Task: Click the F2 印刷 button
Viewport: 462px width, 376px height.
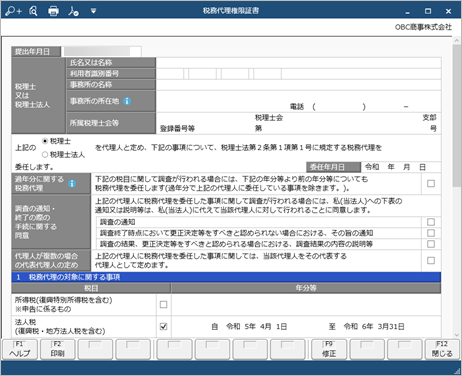Action: [58, 349]
